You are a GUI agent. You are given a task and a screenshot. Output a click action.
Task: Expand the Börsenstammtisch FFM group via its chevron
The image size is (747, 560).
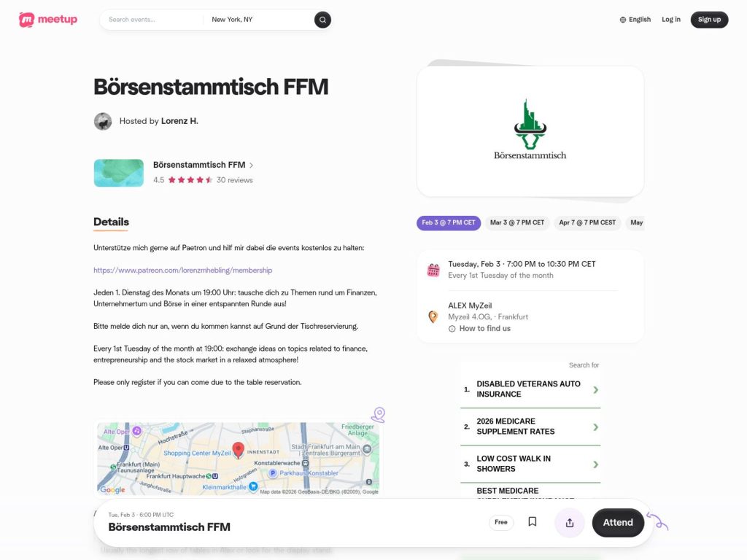coord(252,165)
